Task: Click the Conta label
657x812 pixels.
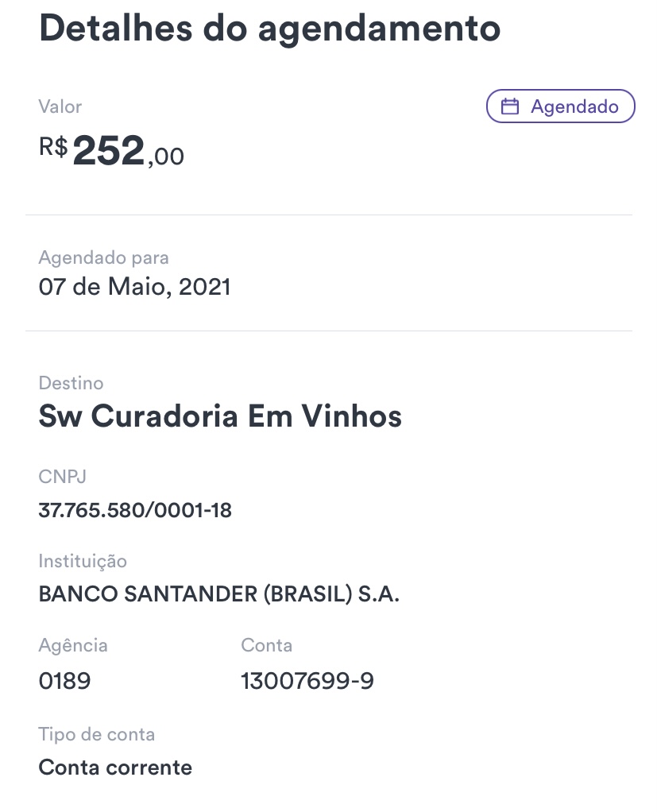Action: pyautogui.click(x=266, y=645)
